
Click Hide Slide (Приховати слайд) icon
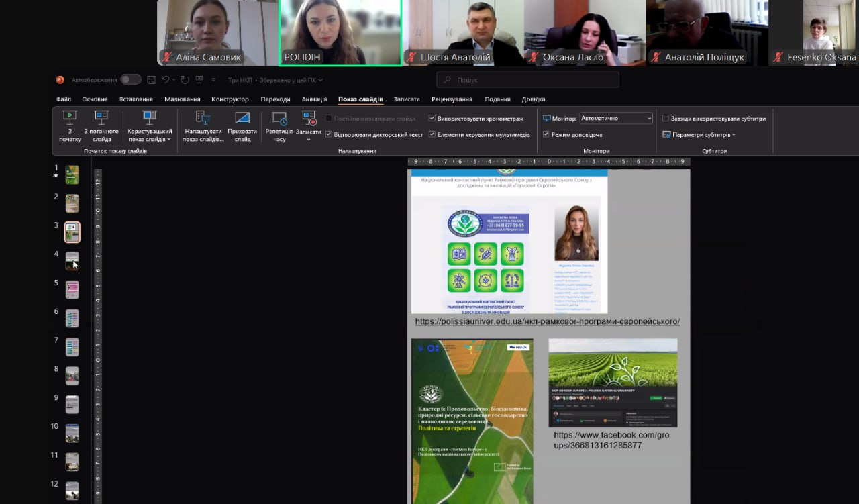pos(242,118)
